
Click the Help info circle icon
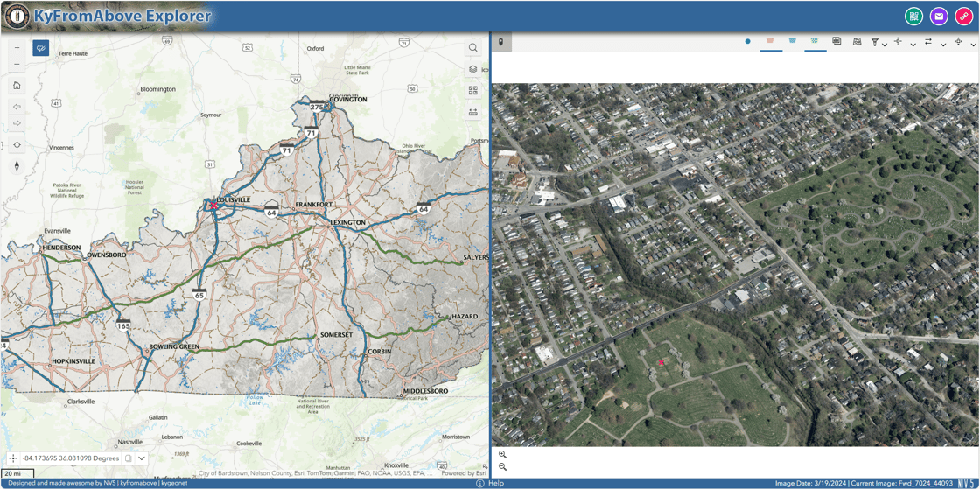point(480,484)
